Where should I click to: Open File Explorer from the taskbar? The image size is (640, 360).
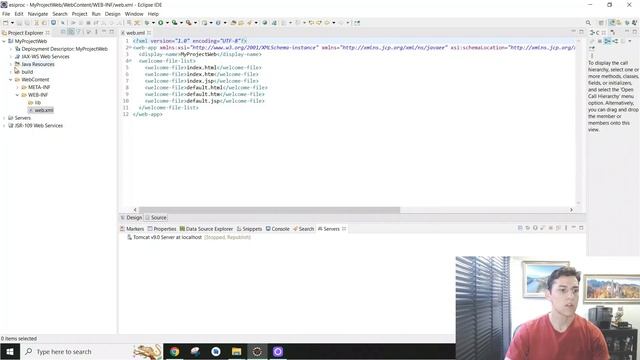coord(236,351)
